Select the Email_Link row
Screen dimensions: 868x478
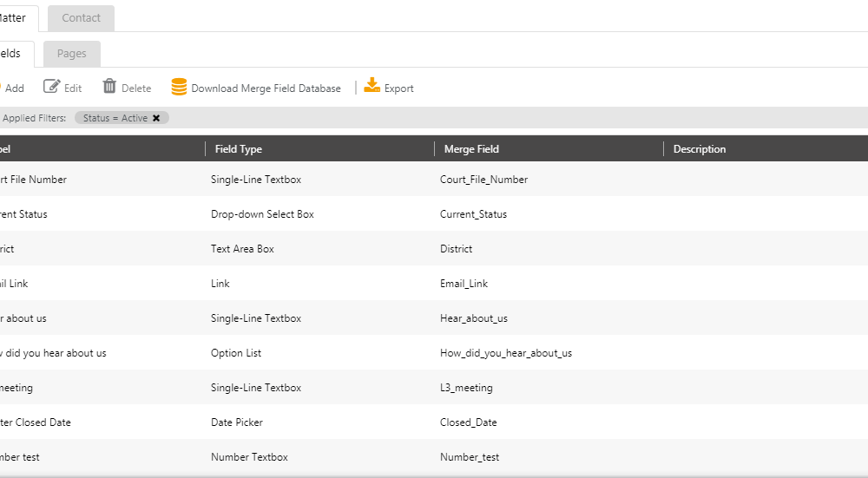point(464,284)
